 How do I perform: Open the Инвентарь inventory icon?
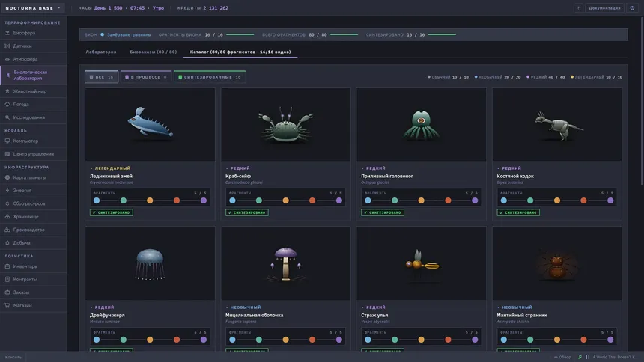click(x=7, y=266)
